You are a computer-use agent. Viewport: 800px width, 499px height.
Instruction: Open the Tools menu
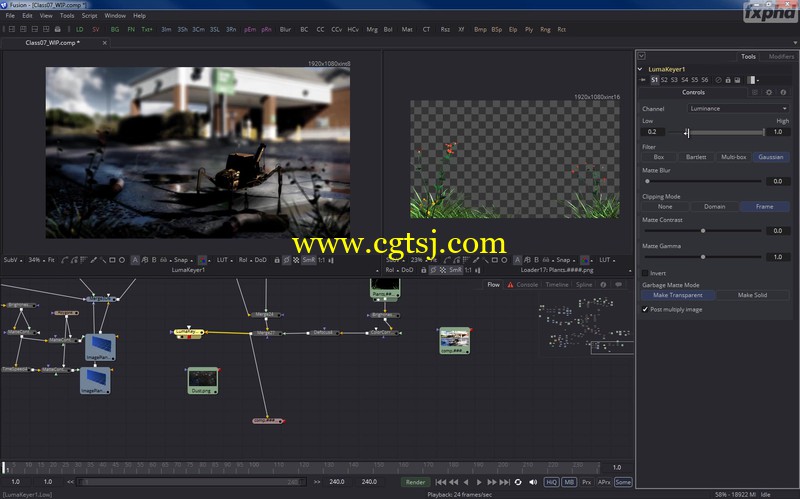tap(67, 16)
